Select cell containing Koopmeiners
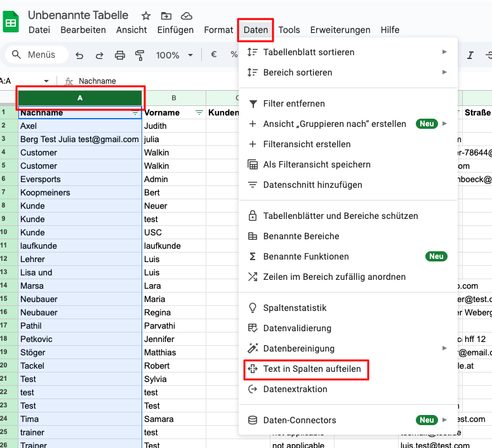This screenshot has width=492, height=448. click(80, 193)
